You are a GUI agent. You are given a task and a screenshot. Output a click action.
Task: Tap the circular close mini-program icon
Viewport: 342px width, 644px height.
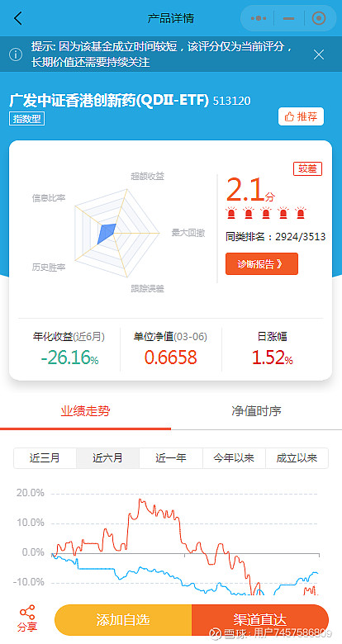[319, 18]
